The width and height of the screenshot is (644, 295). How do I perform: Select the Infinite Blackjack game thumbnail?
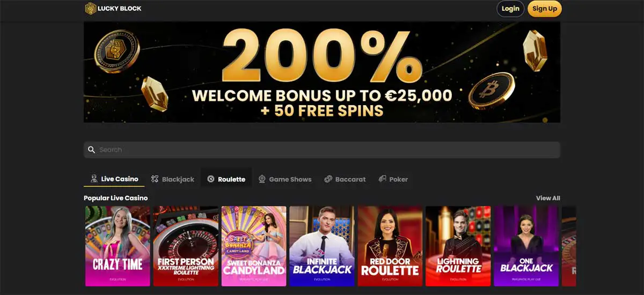click(322, 246)
